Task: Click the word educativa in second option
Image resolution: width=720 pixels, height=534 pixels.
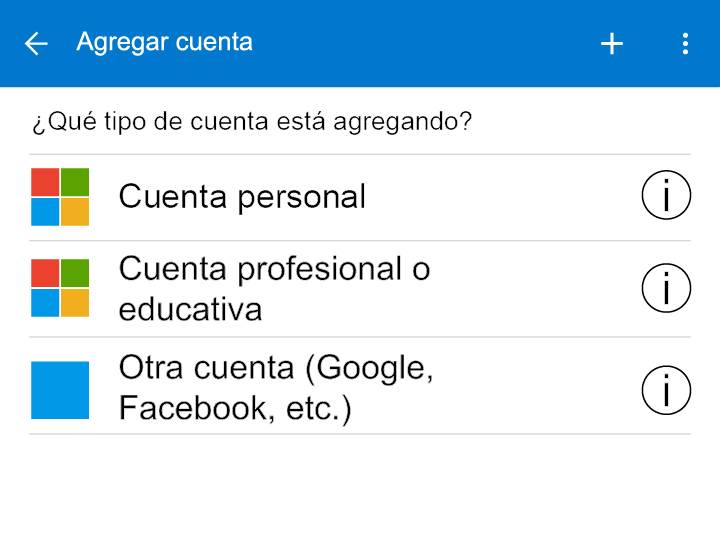Action: click(x=190, y=309)
